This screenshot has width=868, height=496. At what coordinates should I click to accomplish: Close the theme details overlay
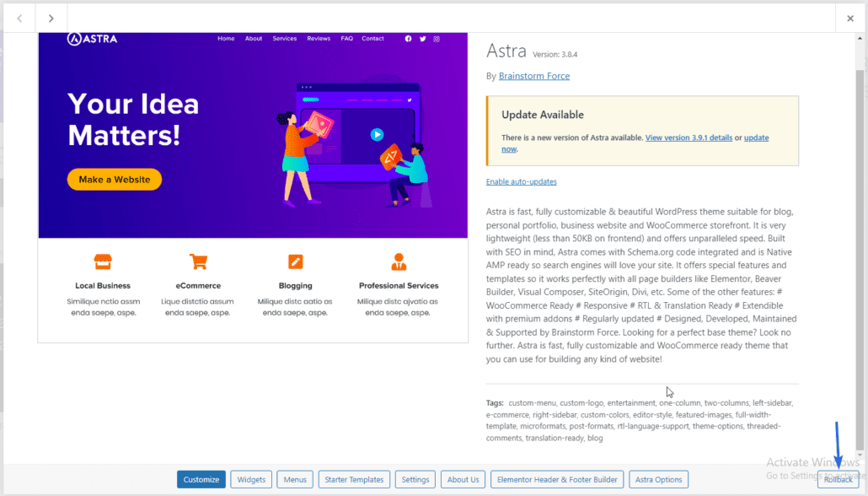pyautogui.click(x=850, y=19)
